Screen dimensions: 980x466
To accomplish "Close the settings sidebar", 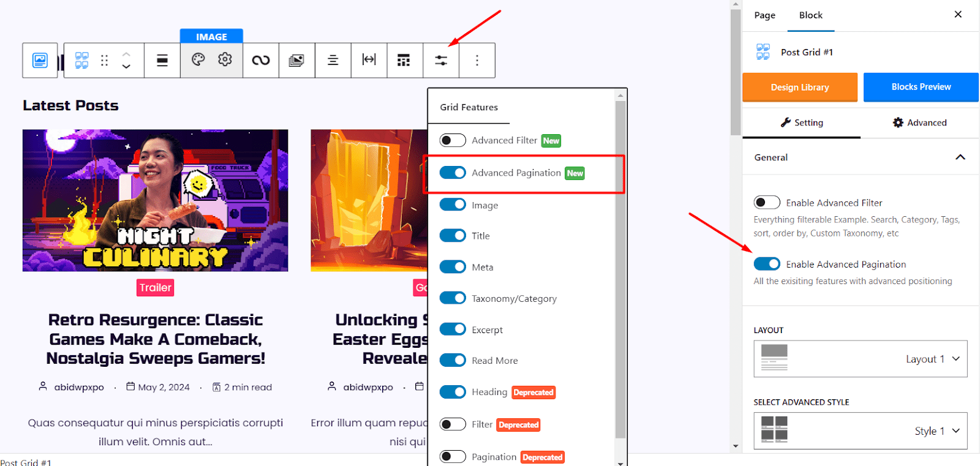I will point(958,14).
